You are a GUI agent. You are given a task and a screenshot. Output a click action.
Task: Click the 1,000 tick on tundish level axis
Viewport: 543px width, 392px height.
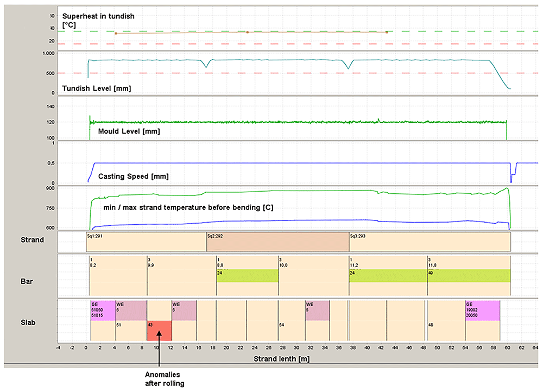click(48, 53)
